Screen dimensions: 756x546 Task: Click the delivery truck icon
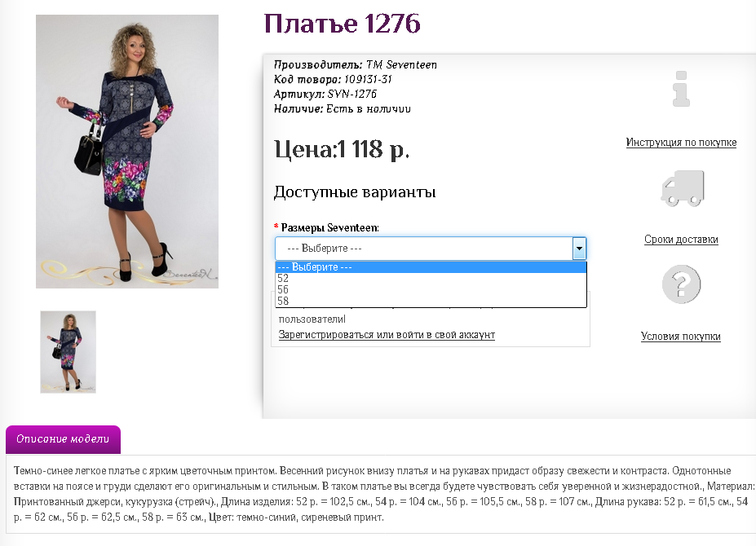[683, 188]
